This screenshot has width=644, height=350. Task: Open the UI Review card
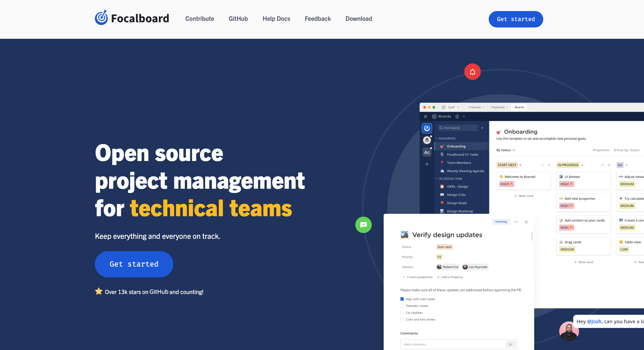pyautogui.click(x=583, y=181)
